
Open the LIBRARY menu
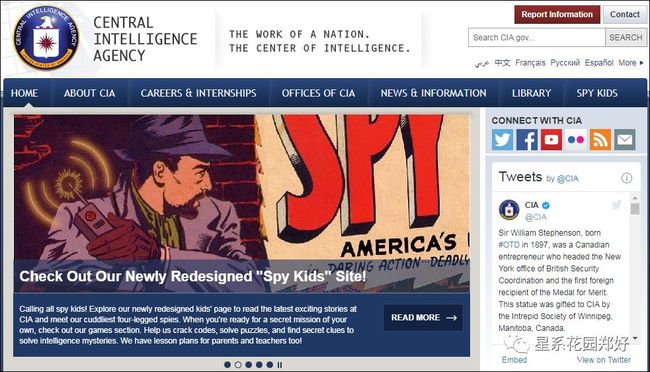(x=531, y=93)
